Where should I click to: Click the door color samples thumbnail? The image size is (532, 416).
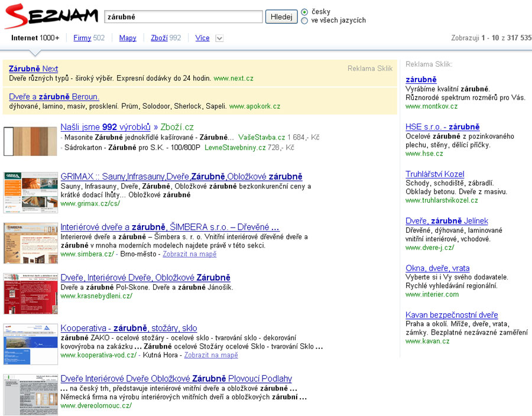pos(30,141)
